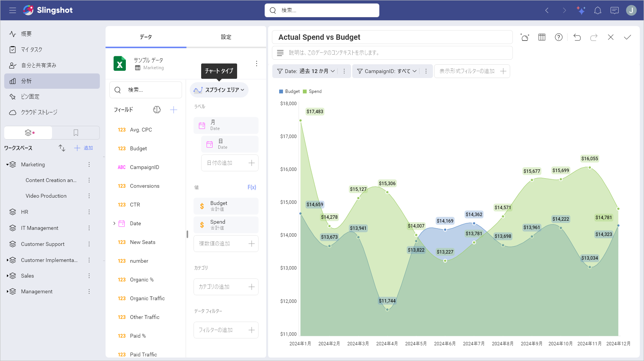
Task: Click 複数値の追加 button
Action: point(226,244)
